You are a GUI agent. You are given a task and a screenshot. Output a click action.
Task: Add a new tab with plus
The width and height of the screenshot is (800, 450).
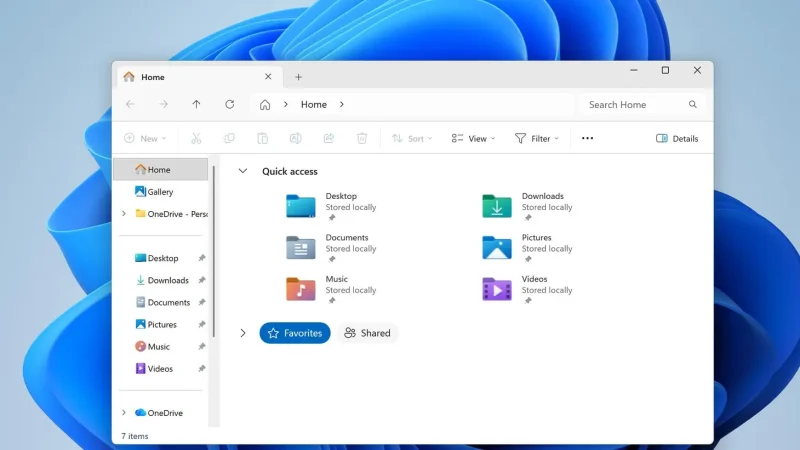pos(298,77)
